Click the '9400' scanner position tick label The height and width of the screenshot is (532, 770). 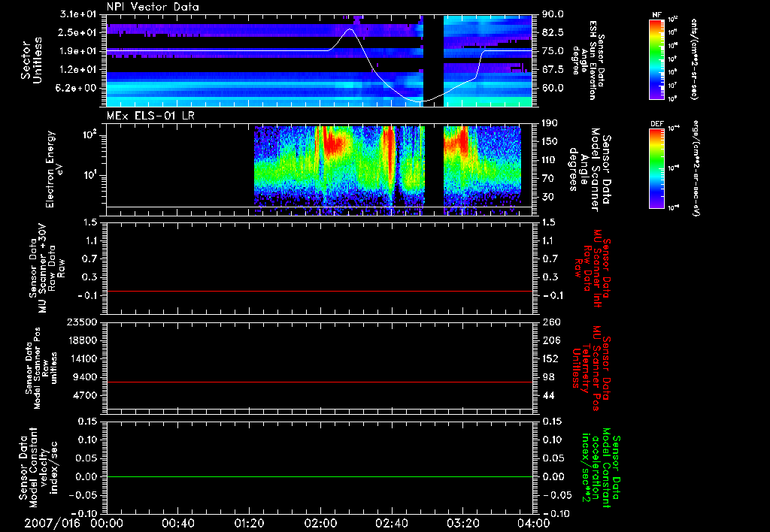pyautogui.click(x=86, y=377)
